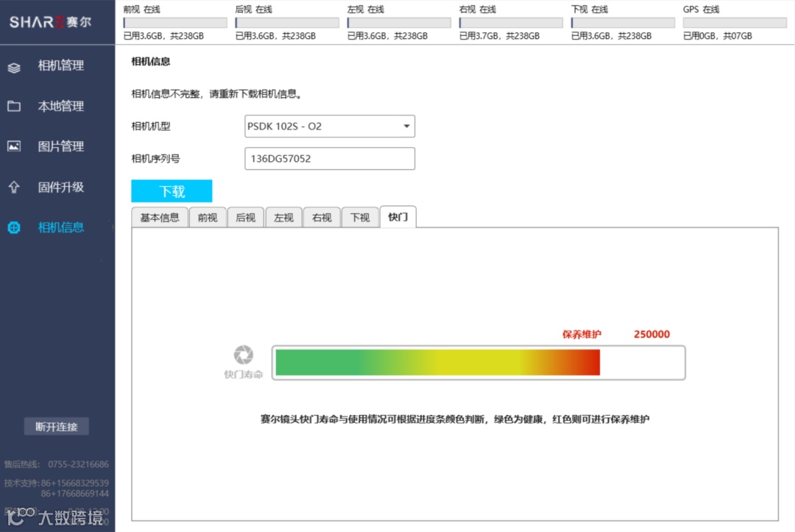Click the globe icon beside 相机信息
Image resolution: width=795 pixels, height=532 pixels.
(14, 227)
